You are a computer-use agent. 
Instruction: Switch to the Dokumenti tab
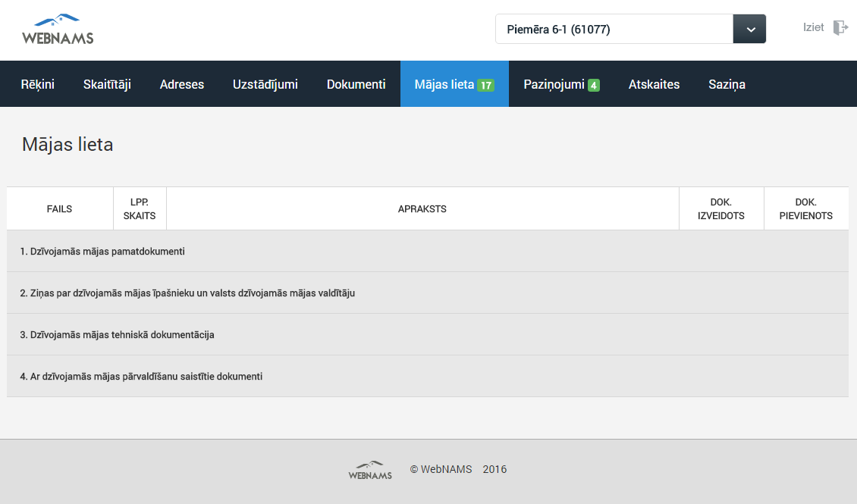356,84
